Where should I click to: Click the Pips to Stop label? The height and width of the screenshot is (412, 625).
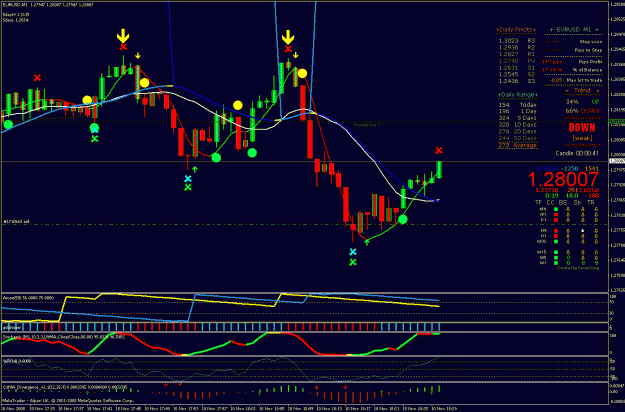[x=588, y=50]
